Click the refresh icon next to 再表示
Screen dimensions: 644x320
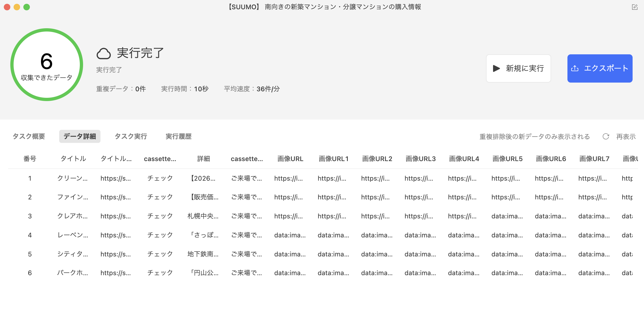click(x=606, y=136)
